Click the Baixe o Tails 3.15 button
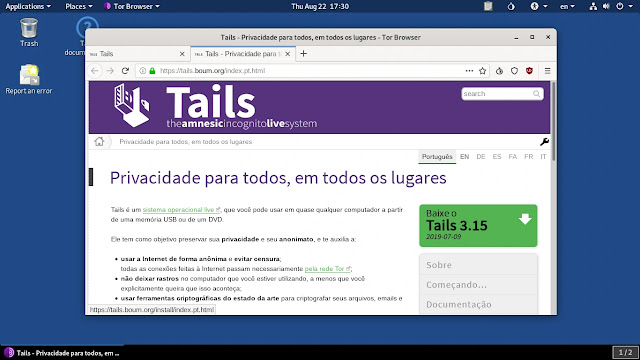 point(478,225)
